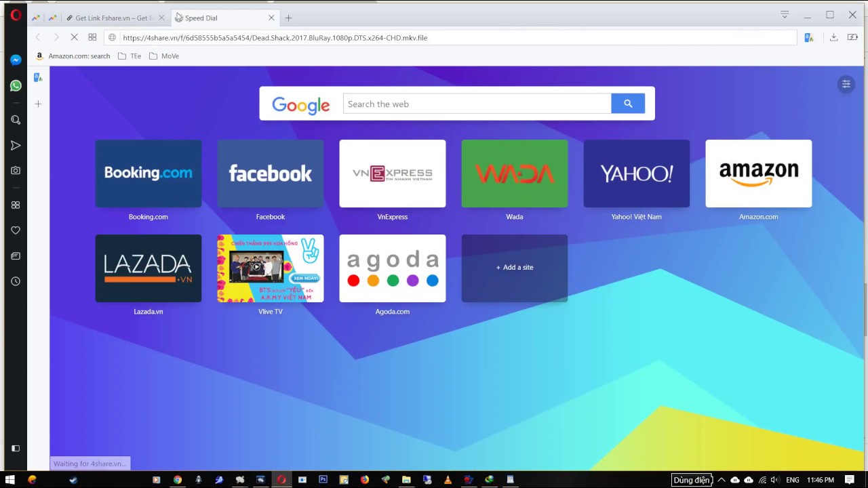Viewport: 868px width, 488px height.
Task: Open the tab menu in the title bar
Action: [785, 15]
